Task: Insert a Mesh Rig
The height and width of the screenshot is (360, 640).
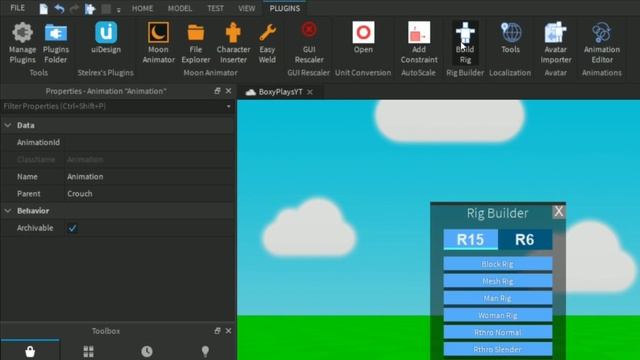Action: [498, 281]
